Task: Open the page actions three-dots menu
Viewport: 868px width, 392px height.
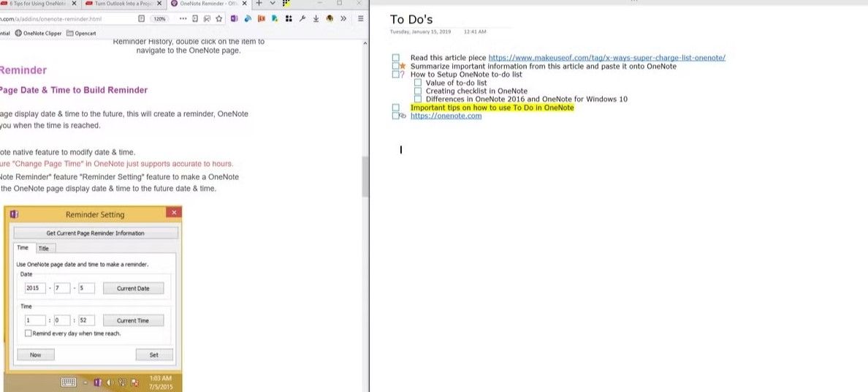Action: click(x=183, y=18)
